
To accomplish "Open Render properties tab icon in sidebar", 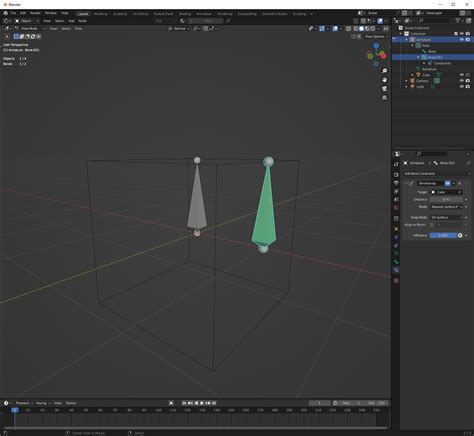I will tap(396, 175).
